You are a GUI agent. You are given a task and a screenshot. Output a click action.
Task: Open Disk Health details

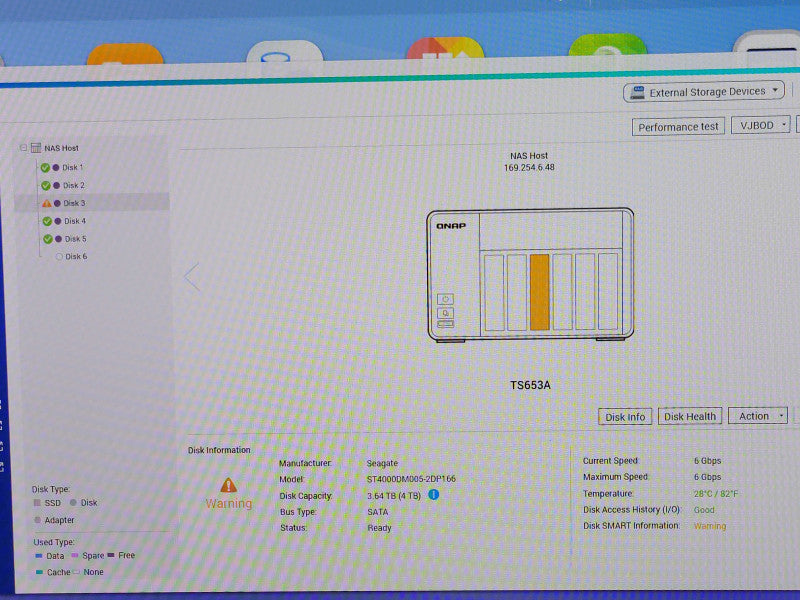690,416
